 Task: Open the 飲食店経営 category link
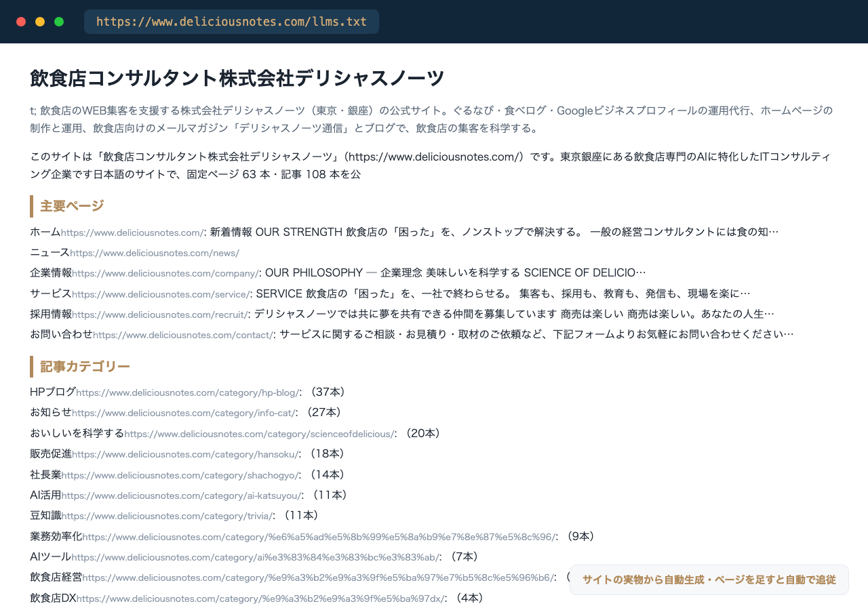318,577
